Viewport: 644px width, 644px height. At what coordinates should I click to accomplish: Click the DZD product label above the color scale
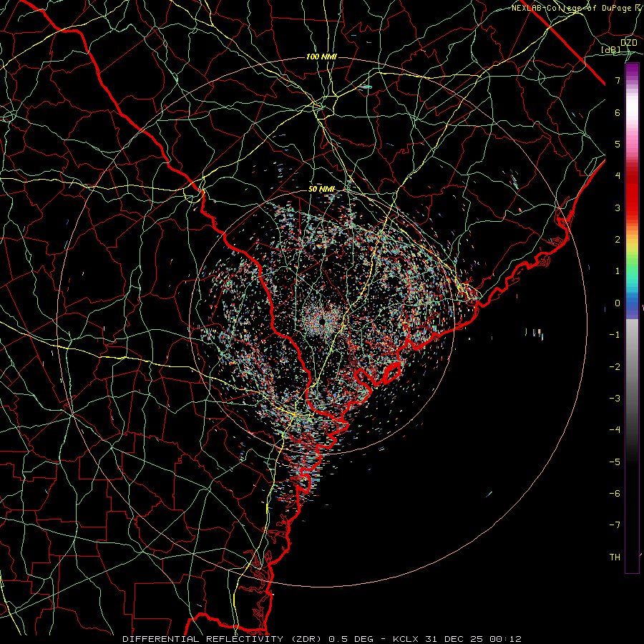(628, 43)
